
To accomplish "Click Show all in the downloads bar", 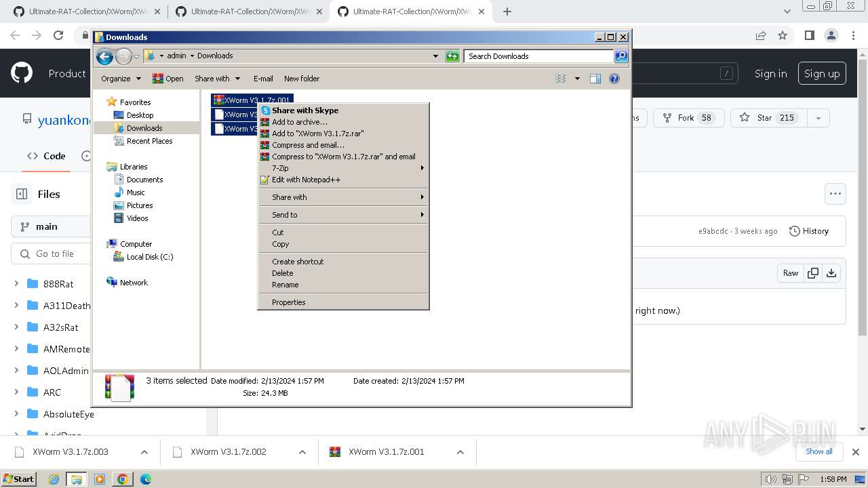I will point(818,451).
